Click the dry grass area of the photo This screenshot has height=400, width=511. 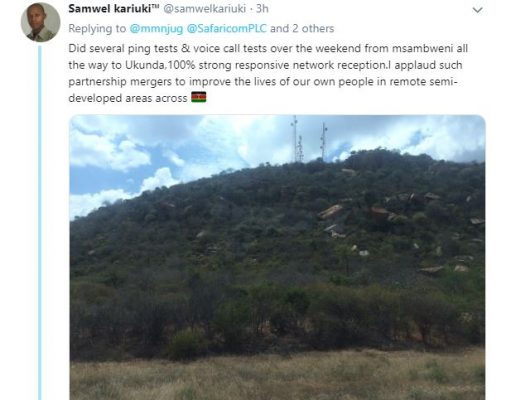click(277, 375)
